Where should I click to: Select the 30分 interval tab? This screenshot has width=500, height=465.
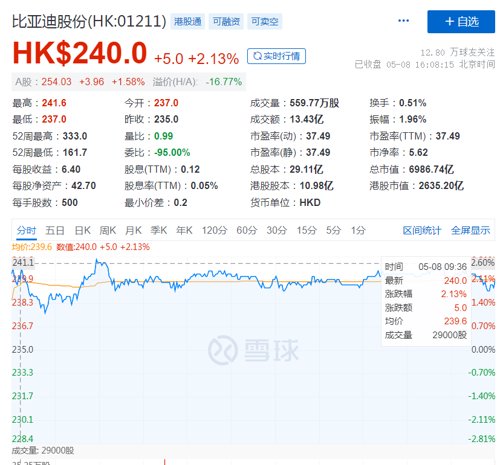(x=277, y=230)
